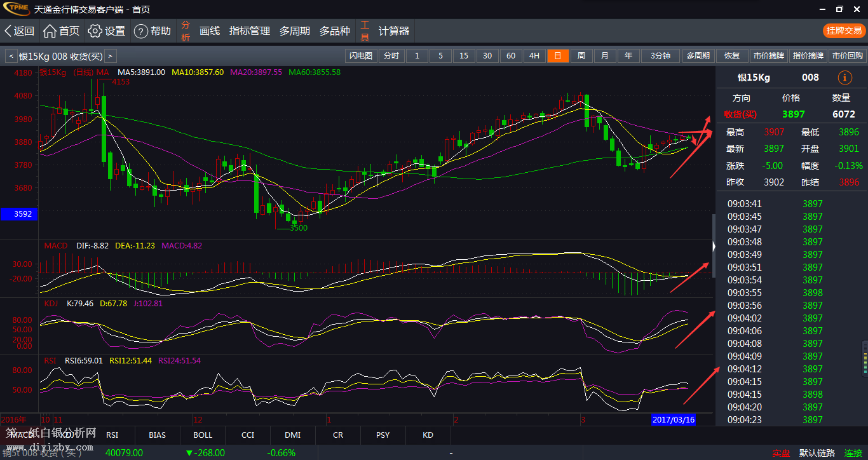
Task: Select the 1 minute period
Action: pyautogui.click(x=417, y=56)
